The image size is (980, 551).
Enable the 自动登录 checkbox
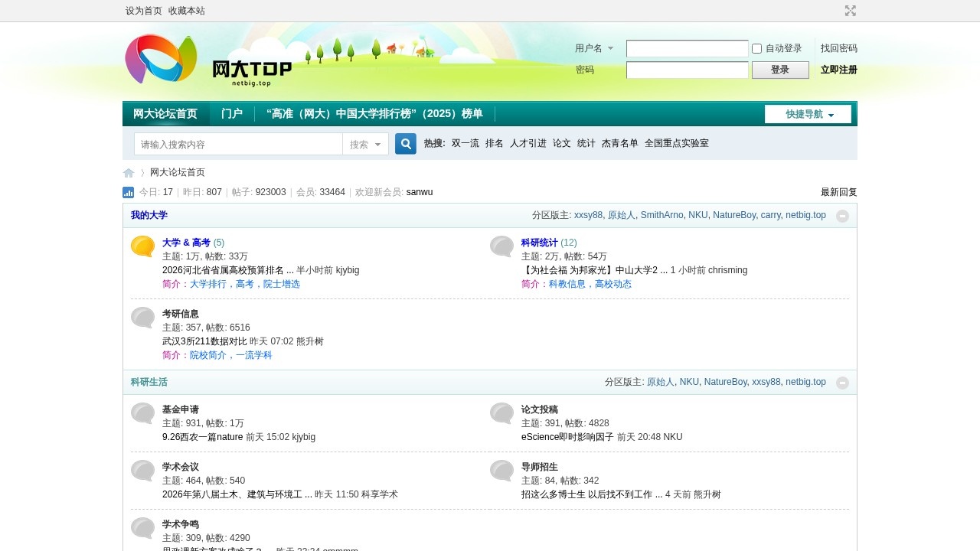756,49
